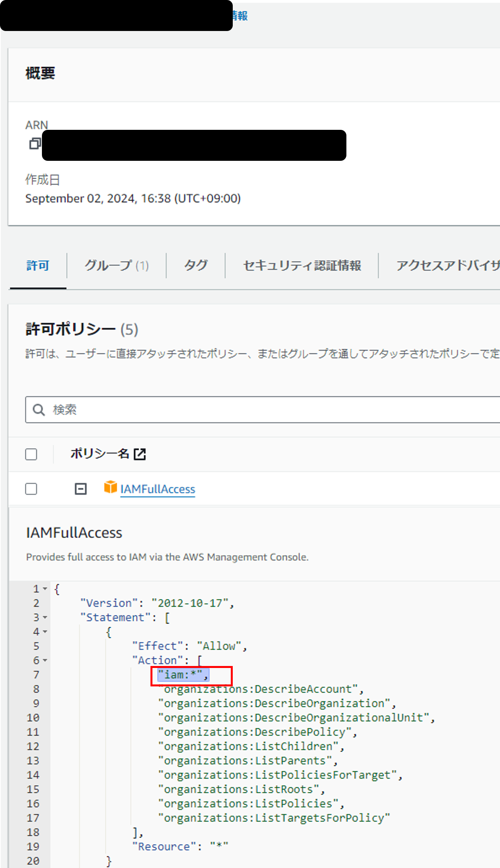Toggle the select-all policies checkbox in header
This screenshot has width=500, height=868.
pos(31,454)
